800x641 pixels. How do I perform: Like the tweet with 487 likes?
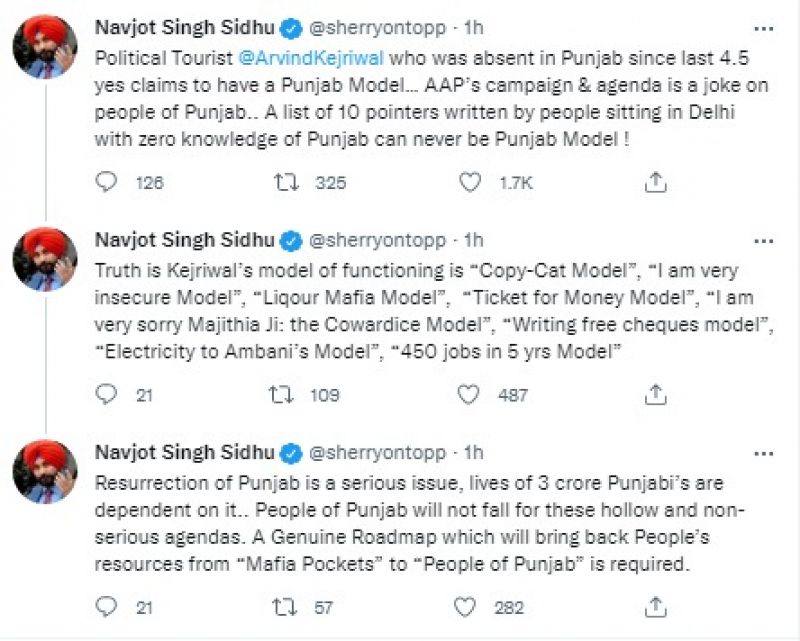468,395
